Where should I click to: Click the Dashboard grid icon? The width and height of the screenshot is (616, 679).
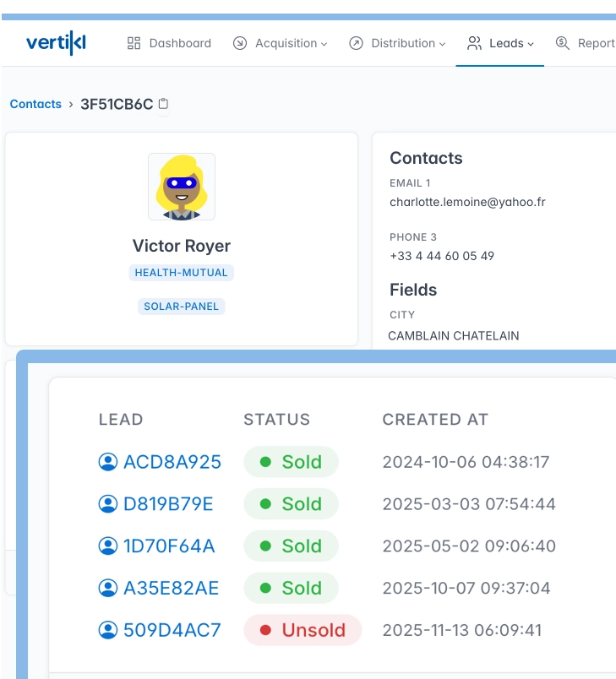(x=134, y=43)
